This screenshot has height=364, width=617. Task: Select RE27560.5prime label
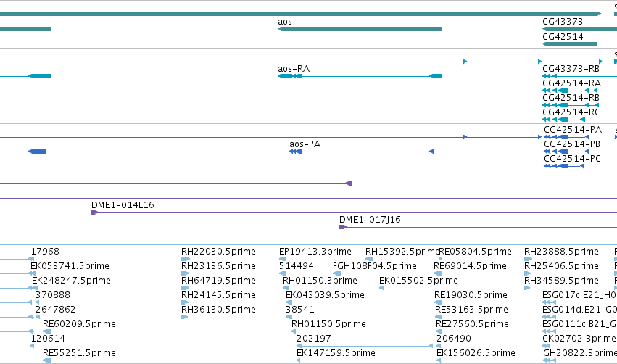[x=472, y=324]
